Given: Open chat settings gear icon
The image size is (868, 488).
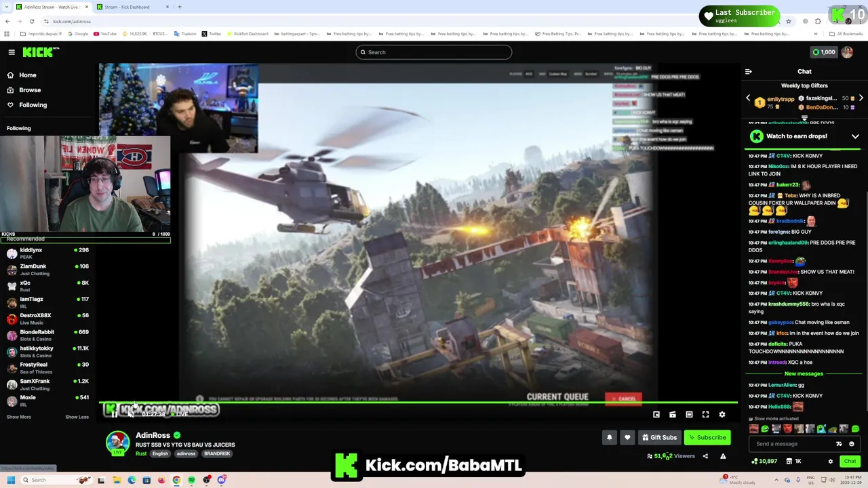Looking at the screenshot, I should coord(831,462).
